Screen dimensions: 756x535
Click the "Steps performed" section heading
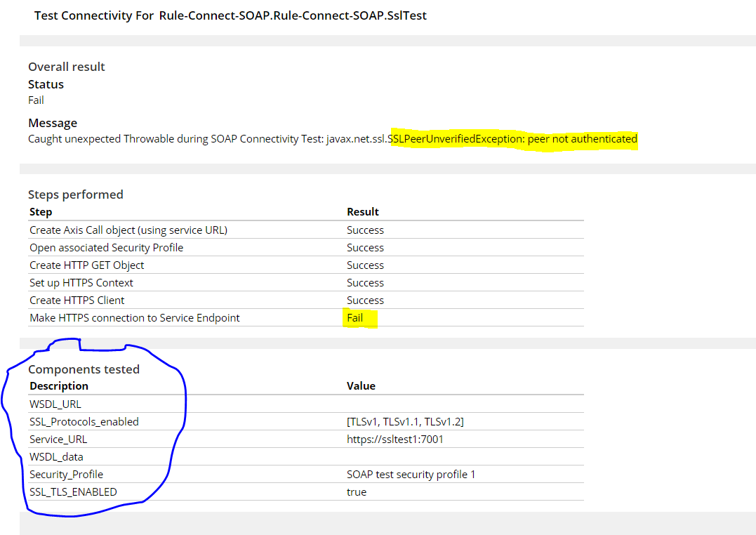76,194
